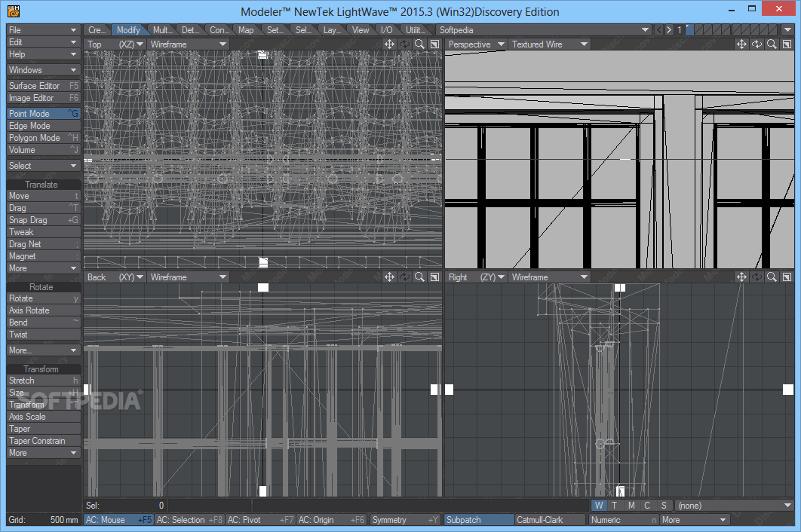Toggle C color map mode

click(x=647, y=506)
